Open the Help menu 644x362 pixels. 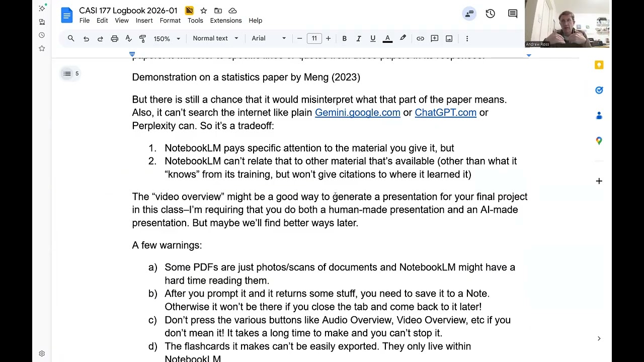point(255,21)
